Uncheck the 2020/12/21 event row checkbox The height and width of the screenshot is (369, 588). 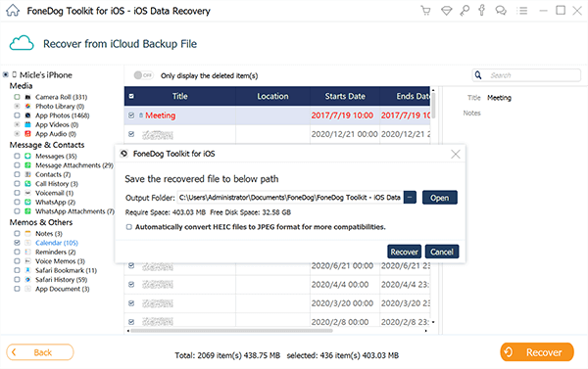[131, 134]
